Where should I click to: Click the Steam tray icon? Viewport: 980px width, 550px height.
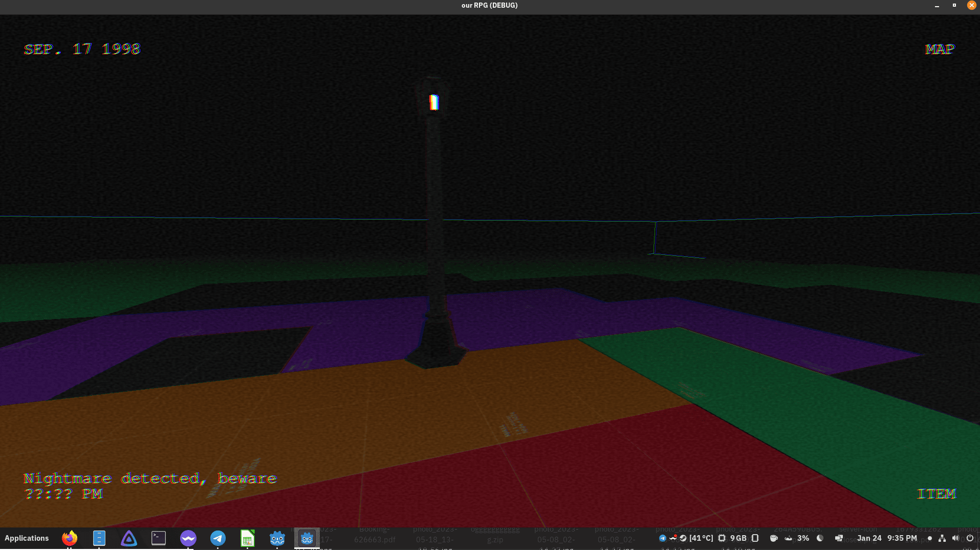click(x=683, y=538)
